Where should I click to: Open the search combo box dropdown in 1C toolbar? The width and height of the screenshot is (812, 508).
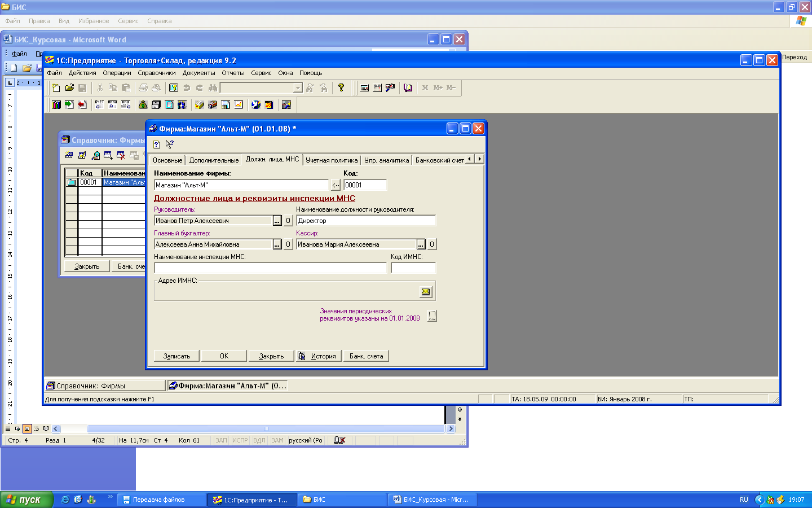(x=298, y=87)
